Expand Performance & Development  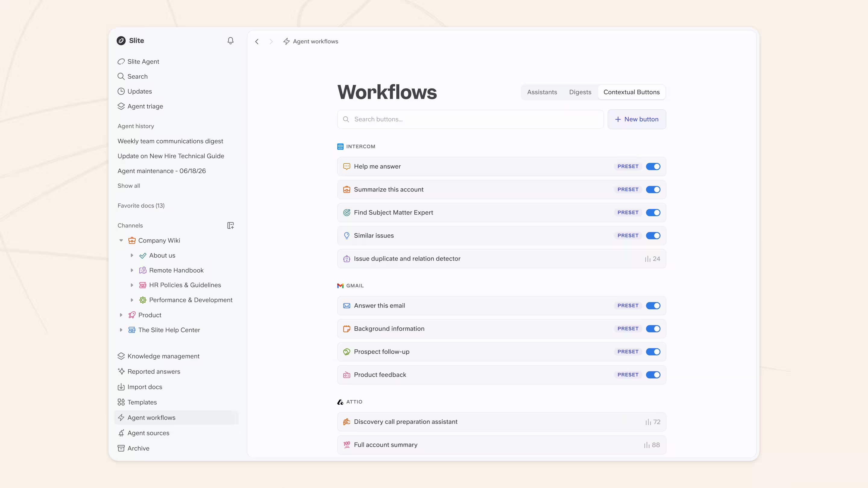click(132, 300)
